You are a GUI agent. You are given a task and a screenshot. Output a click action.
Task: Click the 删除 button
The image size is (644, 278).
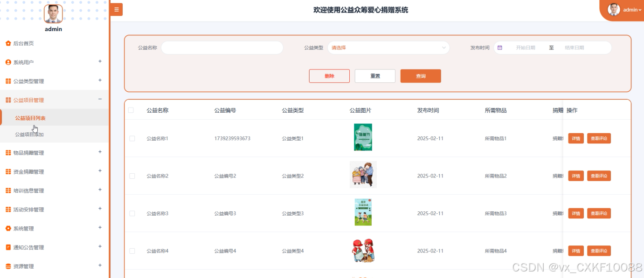(329, 76)
